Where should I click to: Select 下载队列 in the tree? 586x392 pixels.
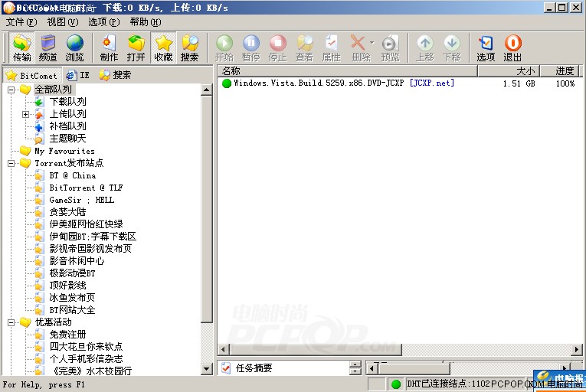pyautogui.click(x=67, y=102)
